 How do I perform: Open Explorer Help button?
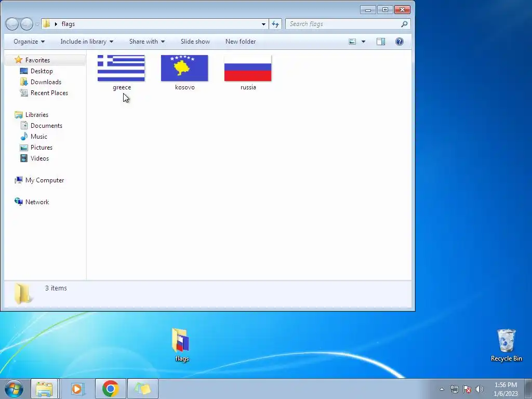coord(400,42)
